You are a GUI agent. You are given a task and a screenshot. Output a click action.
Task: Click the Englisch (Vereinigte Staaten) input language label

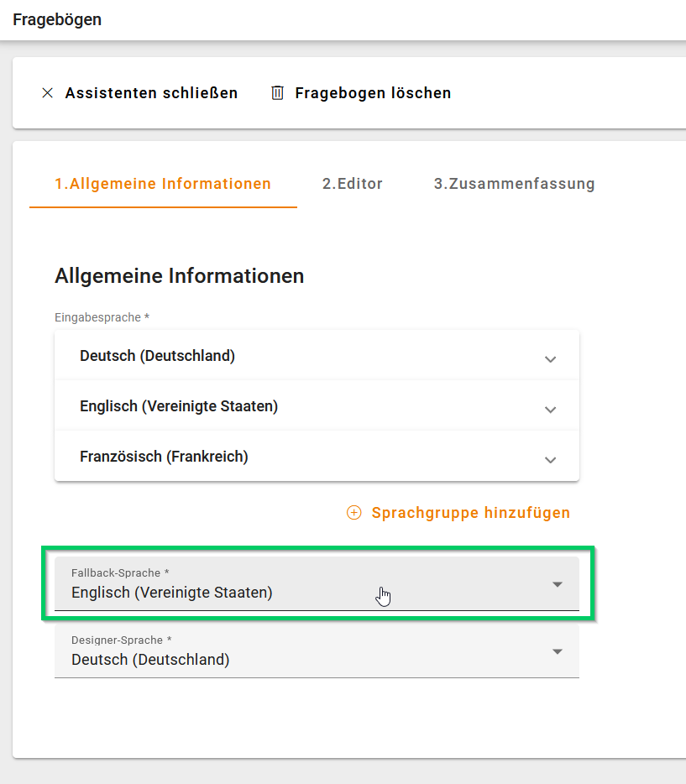(179, 406)
